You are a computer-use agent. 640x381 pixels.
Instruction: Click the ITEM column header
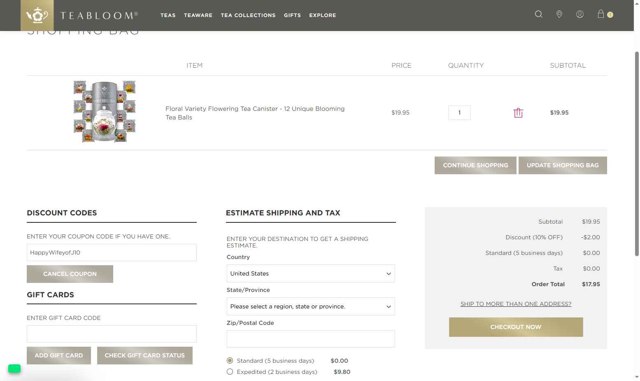[194, 65]
